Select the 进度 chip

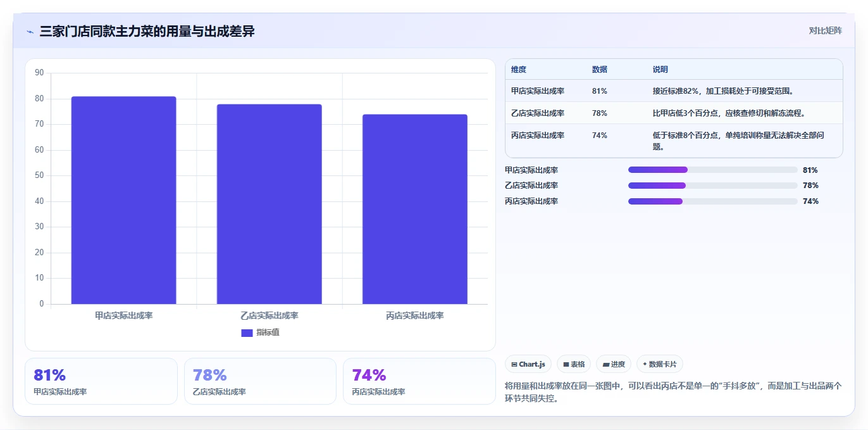pos(614,364)
